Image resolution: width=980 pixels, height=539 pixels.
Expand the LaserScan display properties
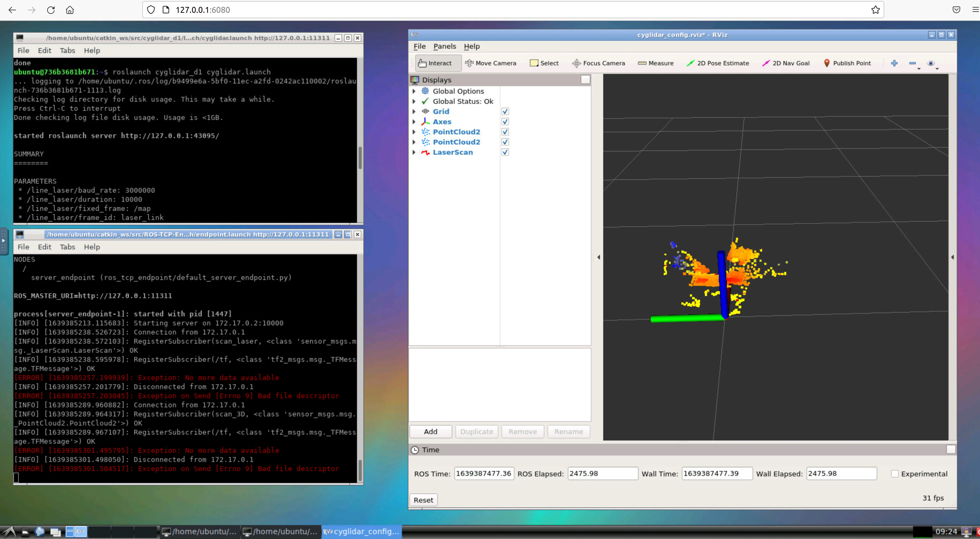pyautogui.click(x=414, y=152)
